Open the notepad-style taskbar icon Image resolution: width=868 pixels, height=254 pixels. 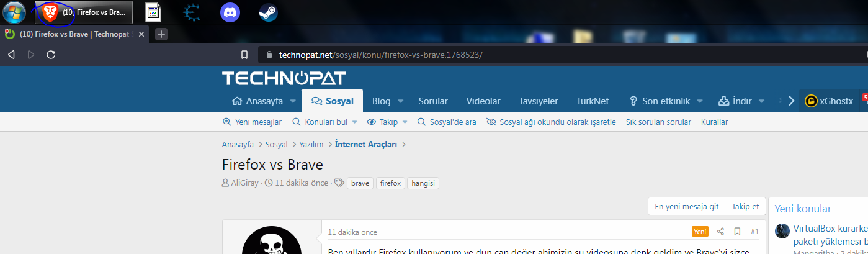(x=154, y=12)
